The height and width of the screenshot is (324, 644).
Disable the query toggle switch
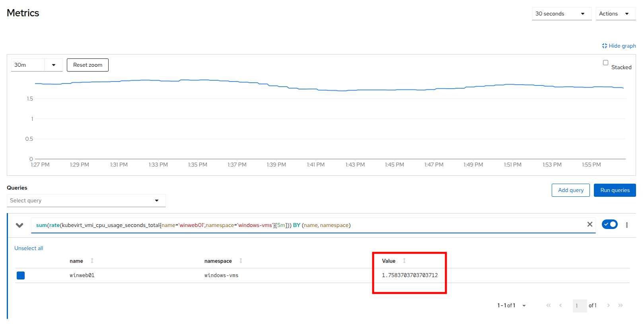(x=609, y=225)
